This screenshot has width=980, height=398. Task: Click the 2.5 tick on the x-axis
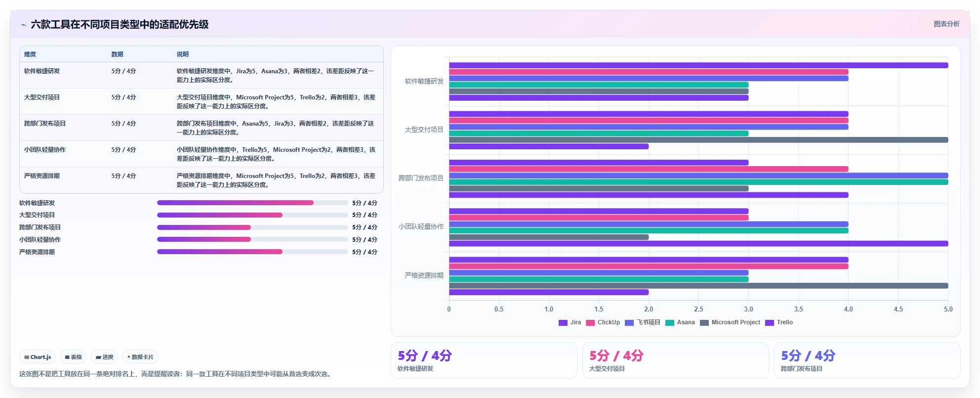698,309
